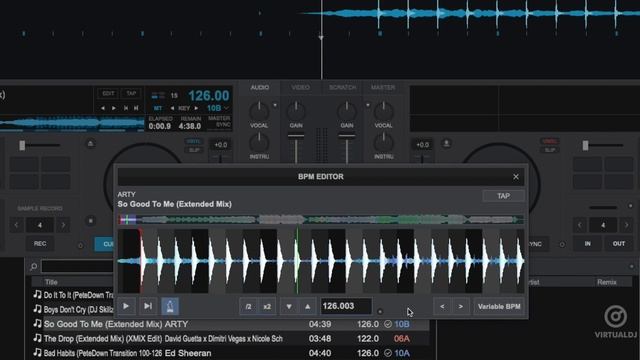The height and width of the screenshot is (360, 640).
Task: Click the right channel volume fader
Action: coord(347,136)
